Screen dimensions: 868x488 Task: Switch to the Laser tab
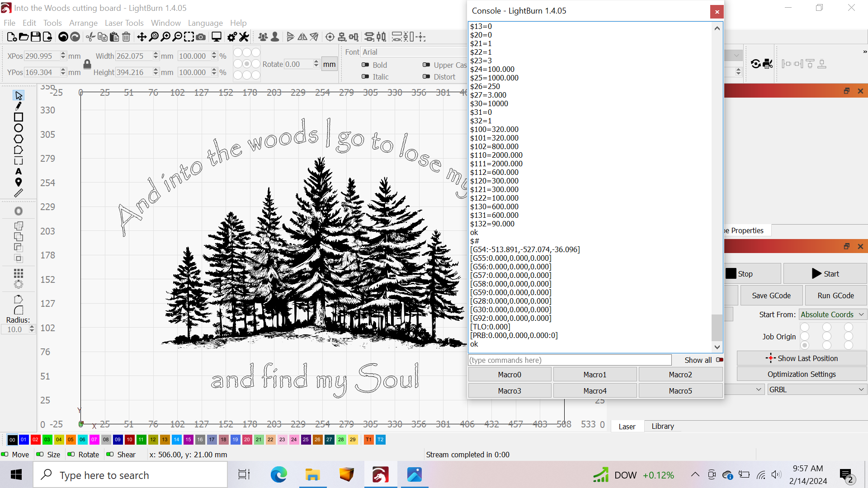coord(627,426)
